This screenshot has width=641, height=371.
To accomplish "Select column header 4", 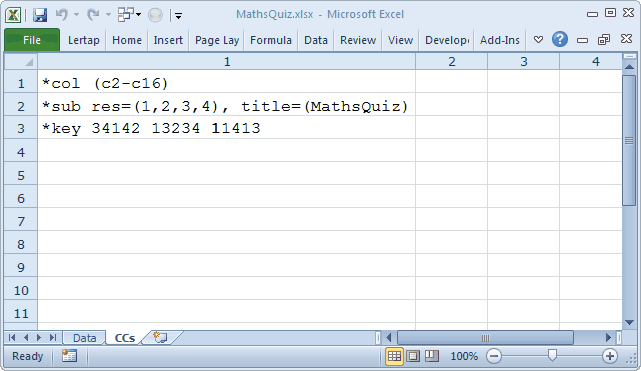I will (x=591, y=62).
